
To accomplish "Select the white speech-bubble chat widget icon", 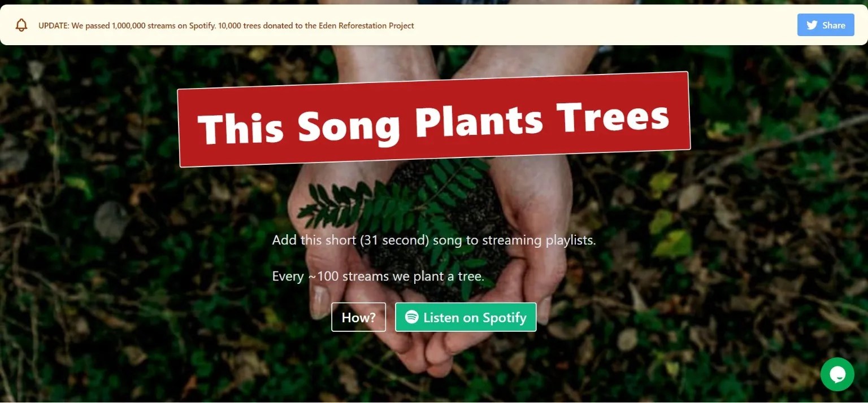I will coord(837,374).
